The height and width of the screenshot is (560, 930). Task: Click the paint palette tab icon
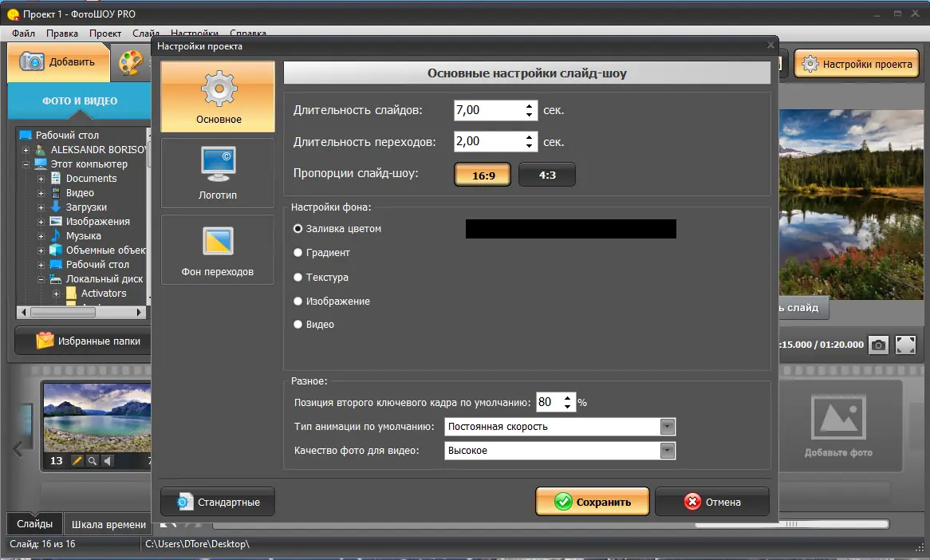click(131, 62)
